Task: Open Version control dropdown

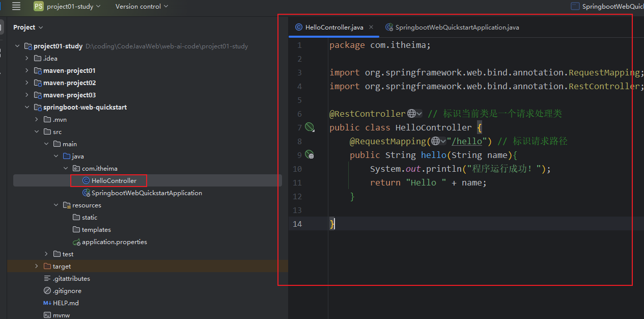Action: pyautogui.click(x=142, y=6)
